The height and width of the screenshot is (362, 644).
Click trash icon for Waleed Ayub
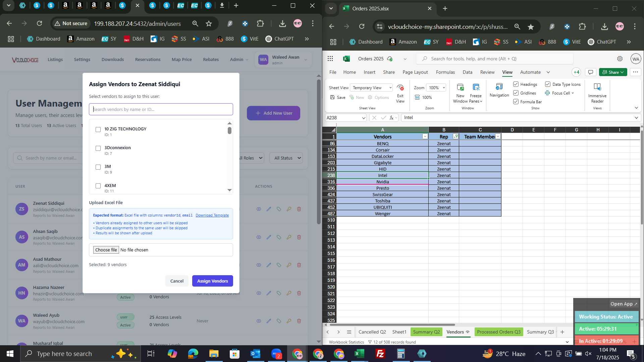click(x=299, y=321)
